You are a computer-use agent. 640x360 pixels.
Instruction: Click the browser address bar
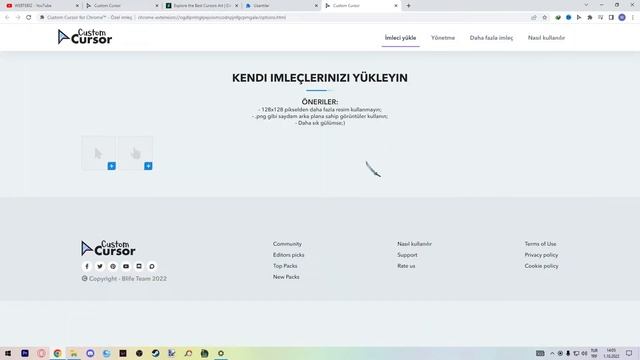point(286,18)
